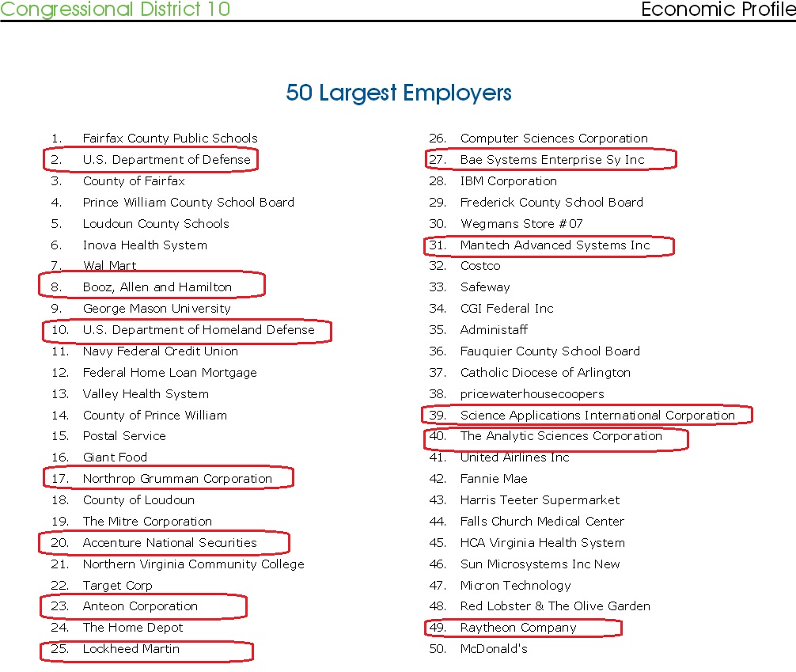Select Bae Systems Enterprise Sy Inc

pos(552,160)
